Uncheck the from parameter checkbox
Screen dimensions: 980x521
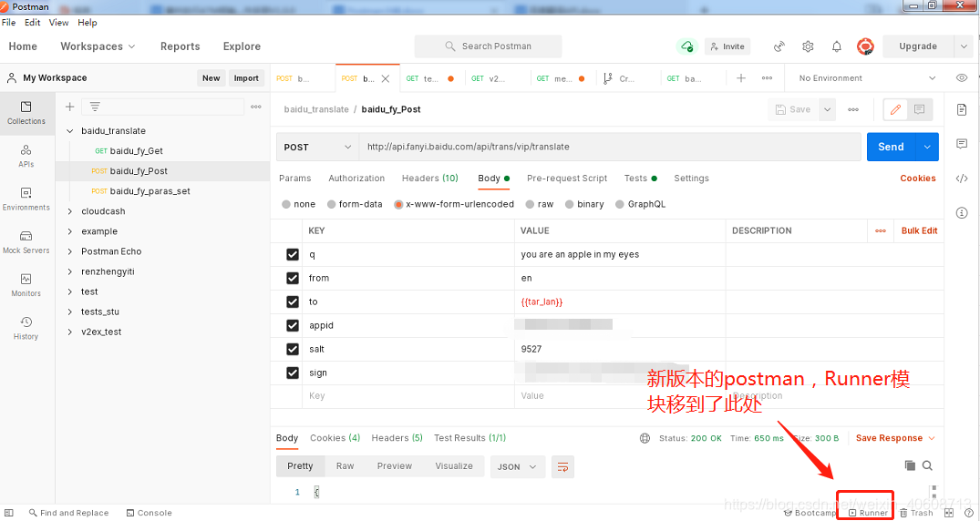(293, 278)
